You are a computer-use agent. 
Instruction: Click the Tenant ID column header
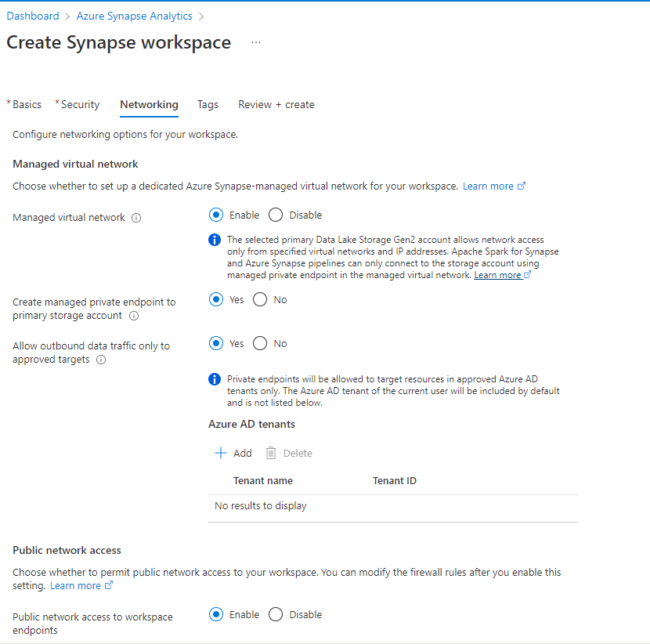tap(394, 480)
